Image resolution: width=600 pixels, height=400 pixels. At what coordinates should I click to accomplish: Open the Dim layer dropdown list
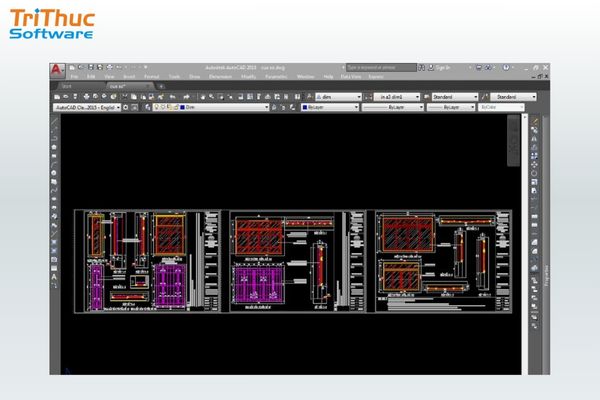[210, 108]
